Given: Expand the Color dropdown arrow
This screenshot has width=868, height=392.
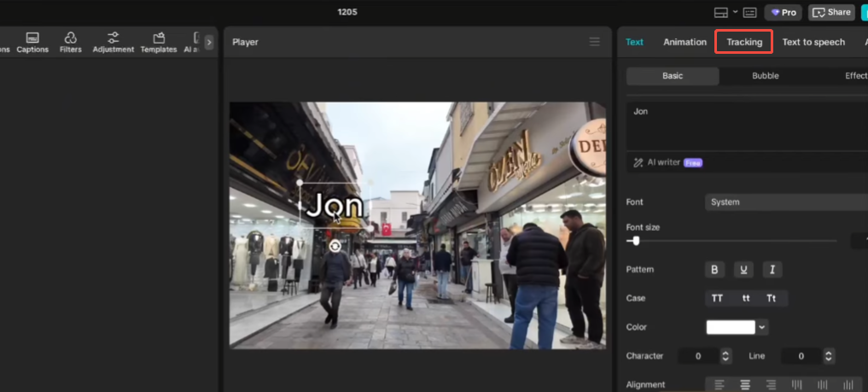Looking at the screenshot, I should [762, 327].
